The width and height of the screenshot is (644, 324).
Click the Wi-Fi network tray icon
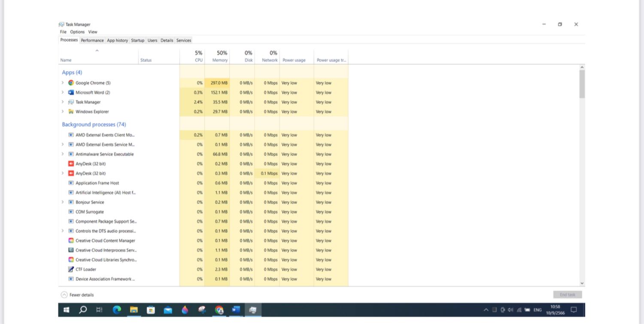pyautogui.click(x=519, y=310)
